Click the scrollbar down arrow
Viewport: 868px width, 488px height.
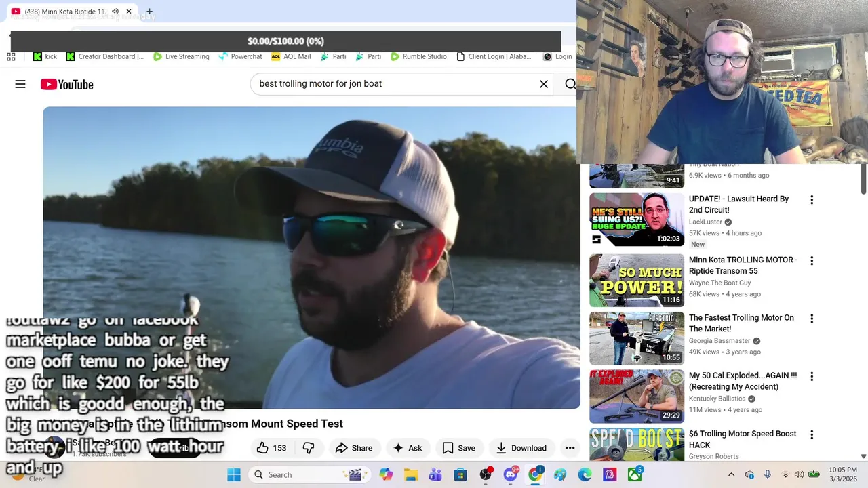pyautogui.click(x=863, y=457)
